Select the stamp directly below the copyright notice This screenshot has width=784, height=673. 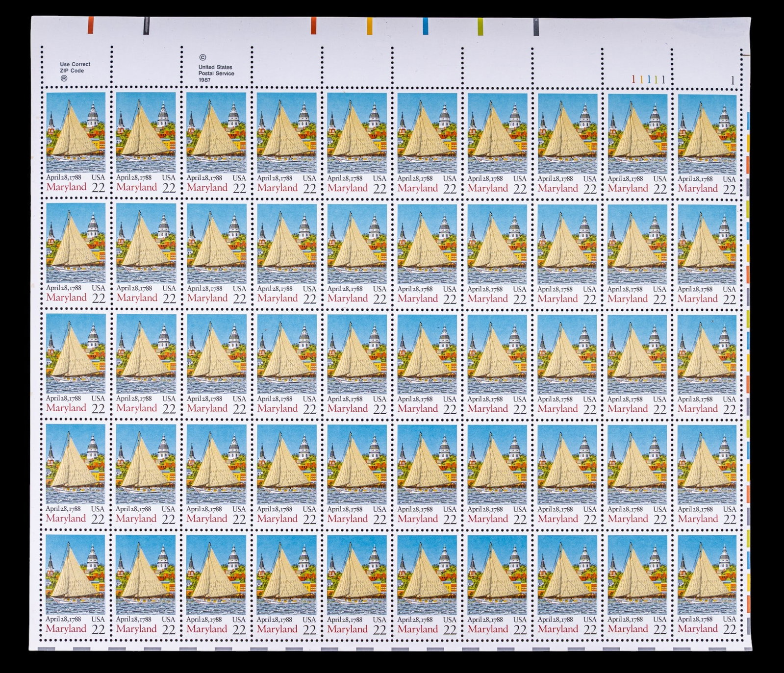click(x=216, y=144)
